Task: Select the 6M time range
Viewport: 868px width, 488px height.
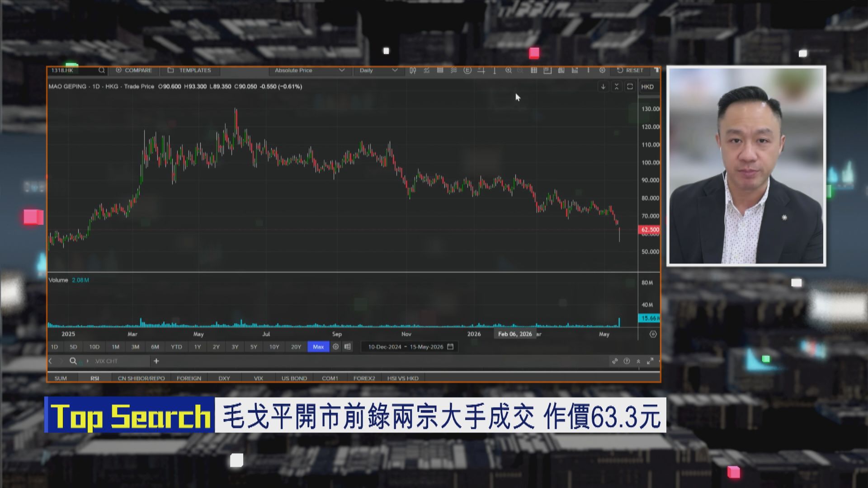Action: click(x=155, y=347)
